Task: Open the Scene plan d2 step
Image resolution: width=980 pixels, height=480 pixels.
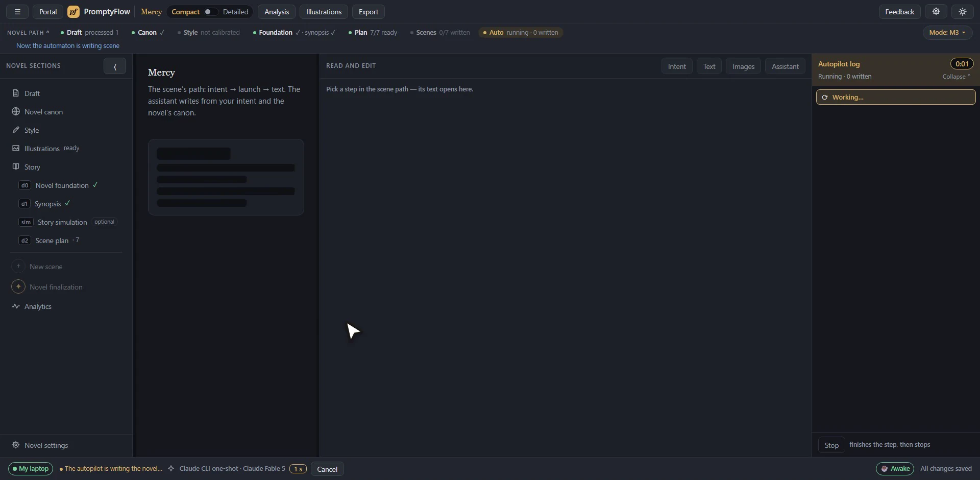Action: coord(66,241)
